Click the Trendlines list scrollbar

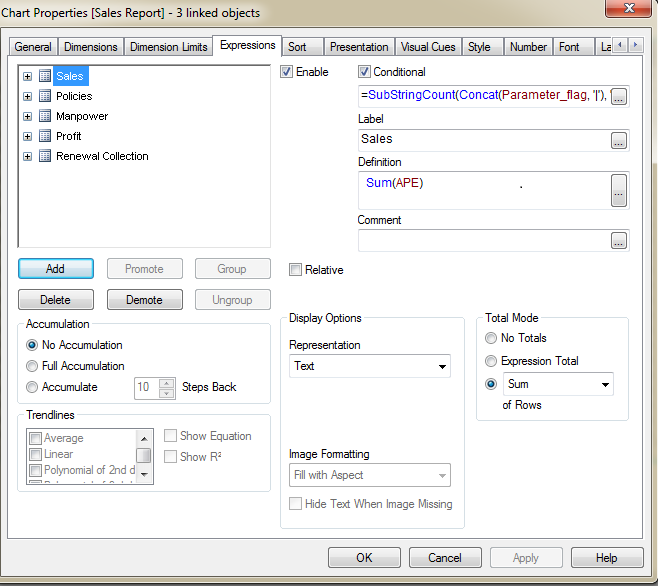[x=144, y=455]
